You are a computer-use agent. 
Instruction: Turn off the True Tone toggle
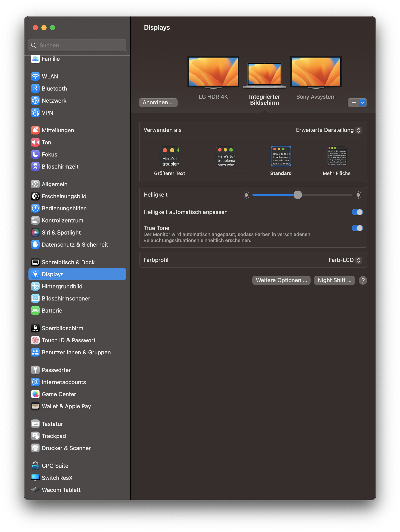[x=357, y=228]
